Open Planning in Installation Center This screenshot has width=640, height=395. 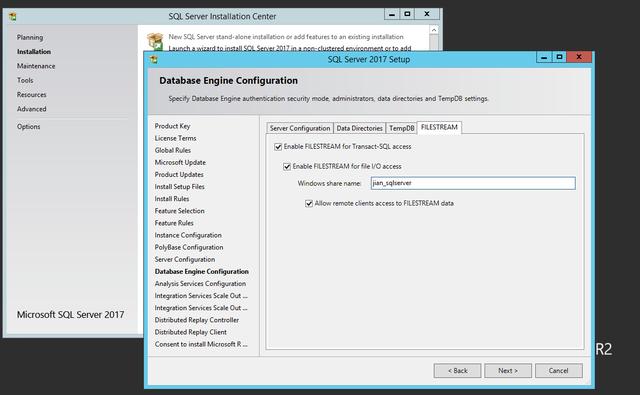pos(30,37)
